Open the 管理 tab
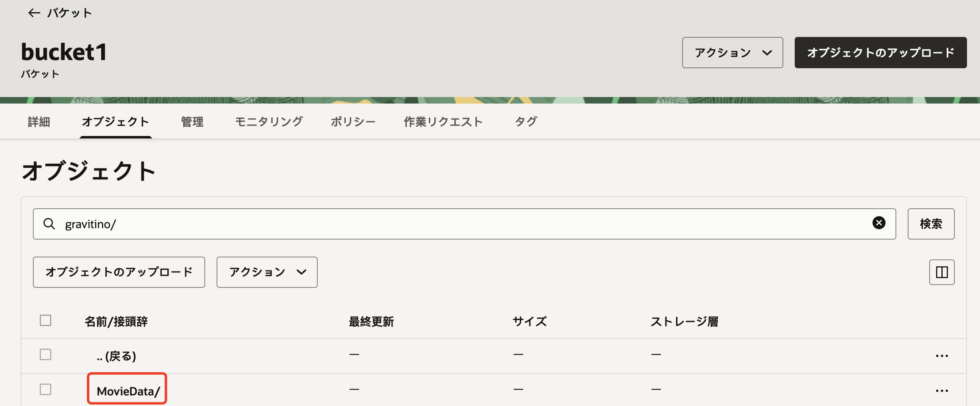The width and height of the screenshot is (980, 406). pyautogui.click(x=192, y=121)
